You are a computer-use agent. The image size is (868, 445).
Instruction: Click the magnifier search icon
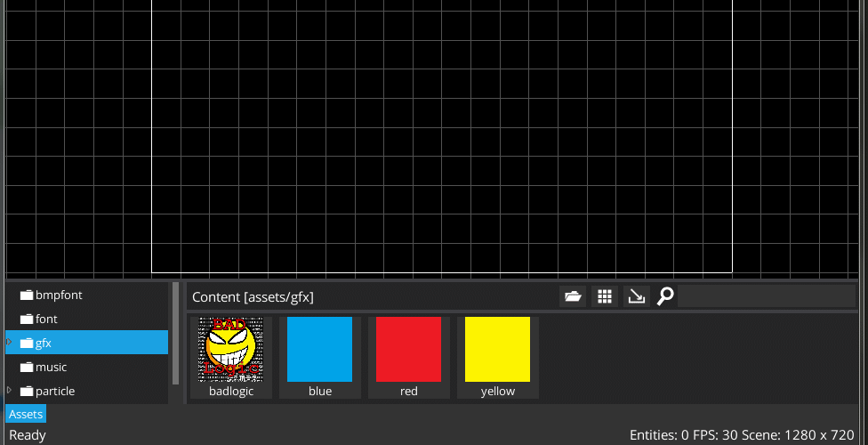665,296
